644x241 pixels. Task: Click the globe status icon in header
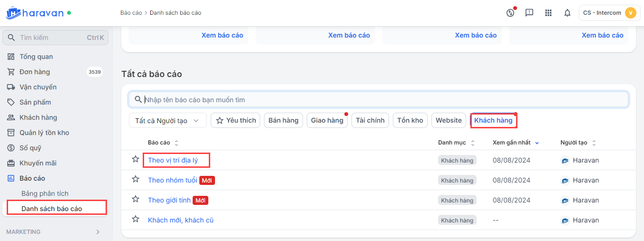(x=510, y=13)
